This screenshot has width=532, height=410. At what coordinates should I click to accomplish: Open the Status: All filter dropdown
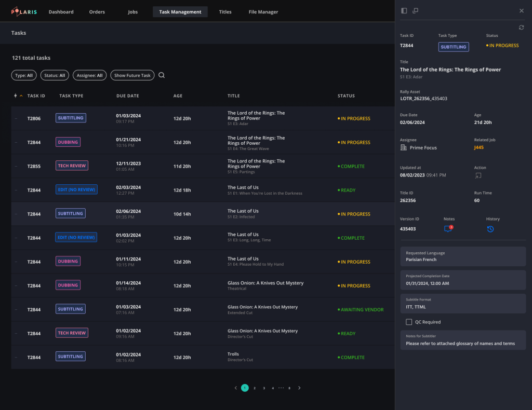tap(55, 75)
